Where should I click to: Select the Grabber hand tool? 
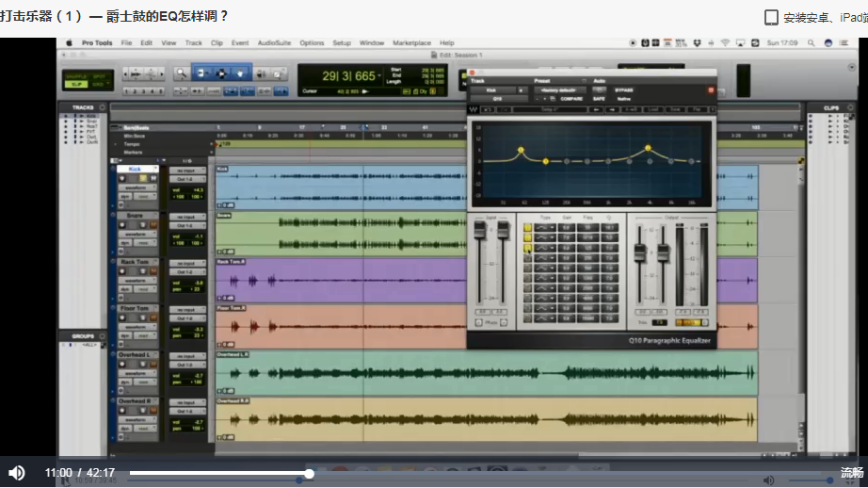coord(240,73)
